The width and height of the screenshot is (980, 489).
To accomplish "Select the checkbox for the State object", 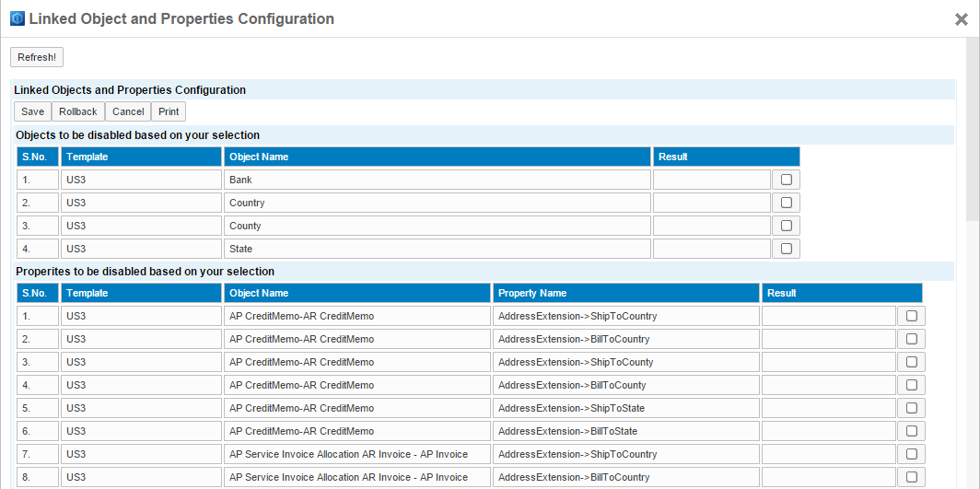I will (x=786, y=249).
